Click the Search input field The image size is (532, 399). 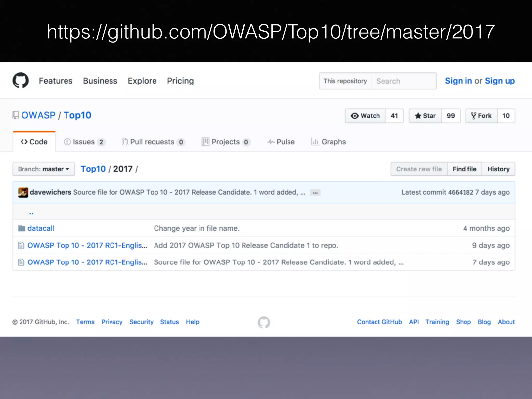tap(404, 81)
